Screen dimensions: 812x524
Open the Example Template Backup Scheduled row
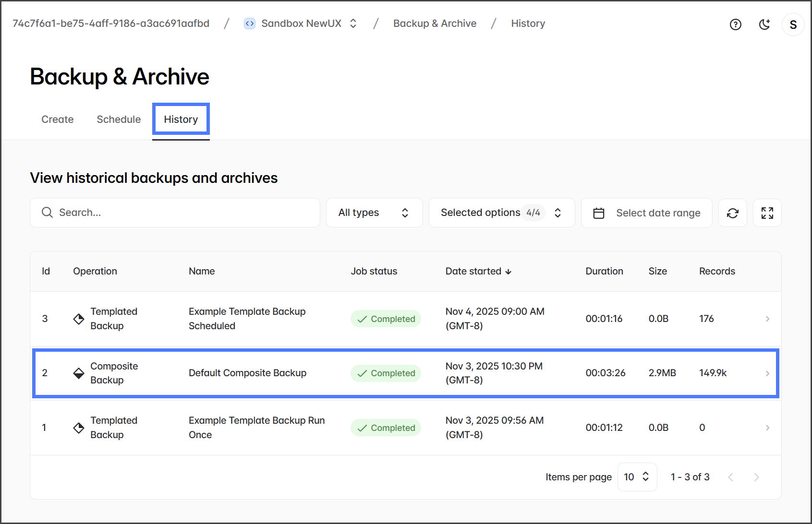pos(247,319)
